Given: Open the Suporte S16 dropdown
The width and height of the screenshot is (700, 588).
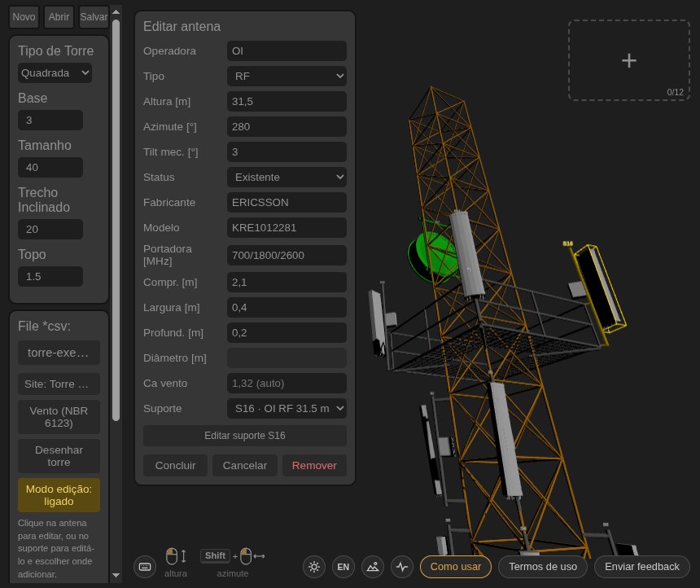Looking at the screenshot, I should (287, 408).
